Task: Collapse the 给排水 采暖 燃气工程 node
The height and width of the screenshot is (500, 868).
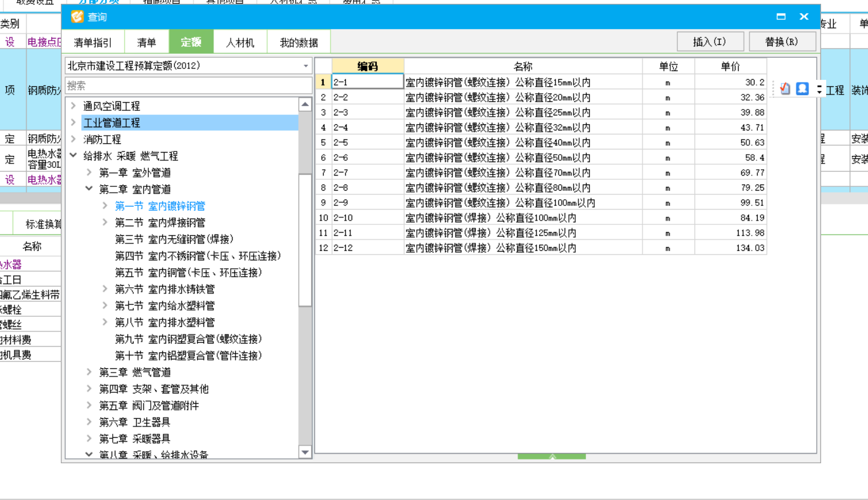Action: point(73,155)
